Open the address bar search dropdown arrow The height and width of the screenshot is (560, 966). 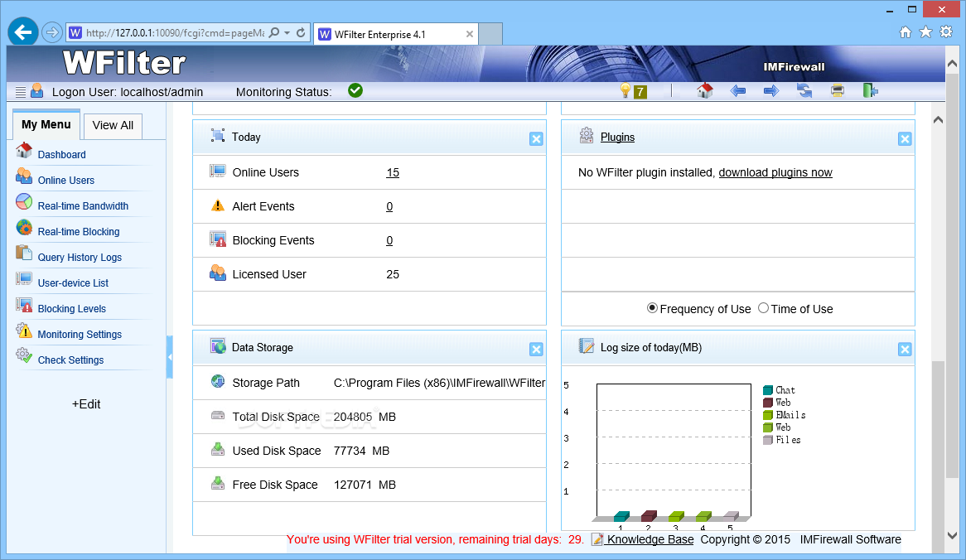287,32
